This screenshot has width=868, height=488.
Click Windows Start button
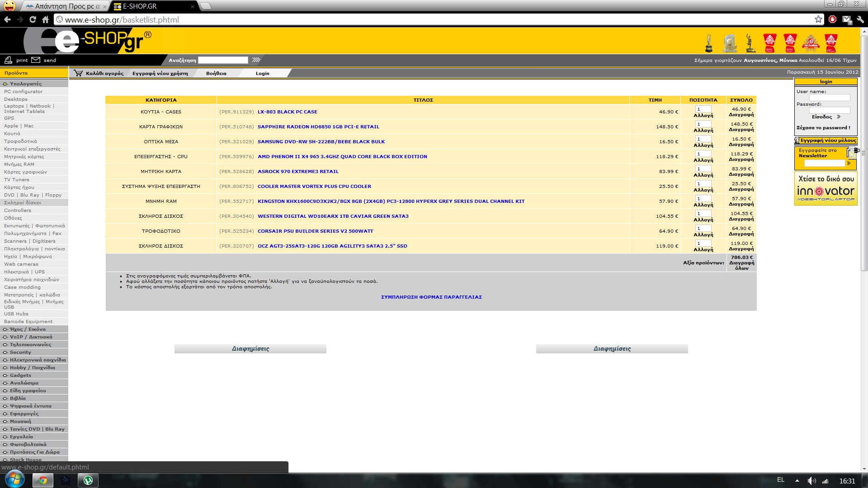[x=14, y=480]
